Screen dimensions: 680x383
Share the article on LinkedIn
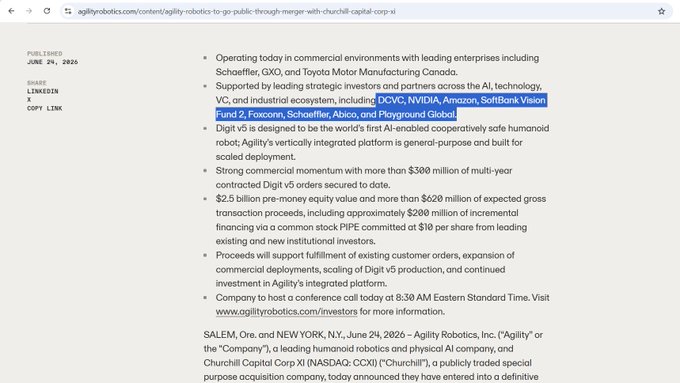coord(42,91)
